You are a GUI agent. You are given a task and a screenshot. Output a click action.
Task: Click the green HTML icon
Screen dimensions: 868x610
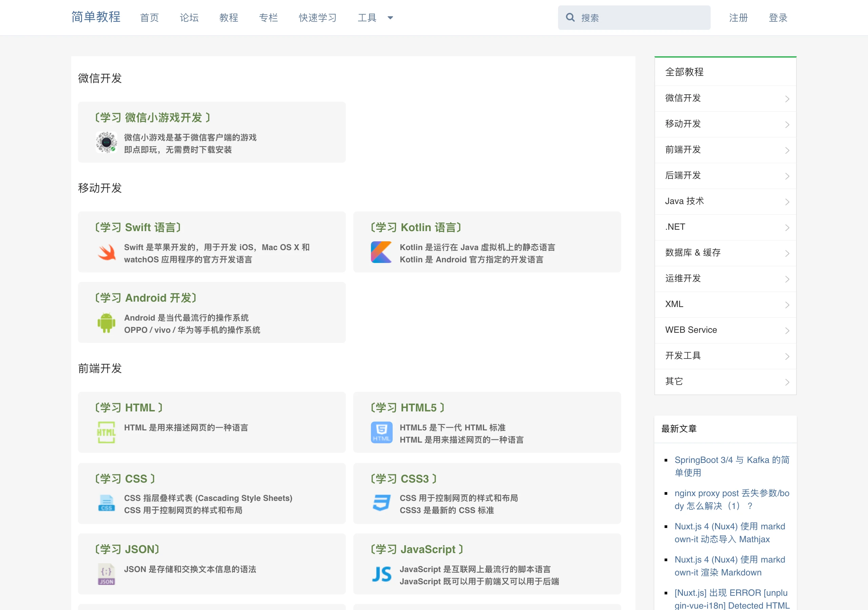pos(106,432)
